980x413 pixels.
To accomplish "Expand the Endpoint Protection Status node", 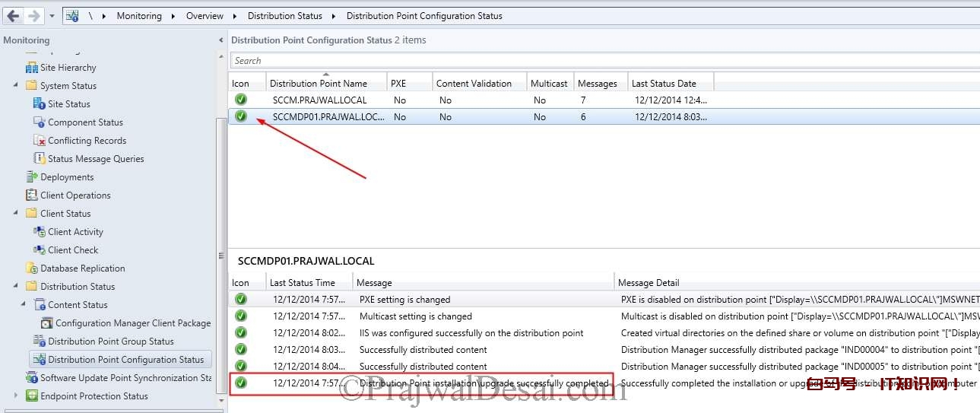I will pyautogui.click(x=16, y=396).
